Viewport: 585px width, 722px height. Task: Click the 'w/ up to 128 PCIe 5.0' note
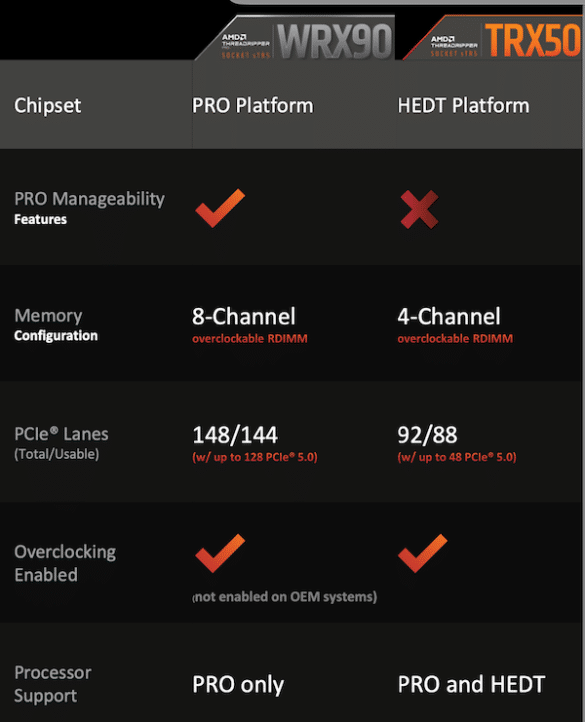click(255, 457)
